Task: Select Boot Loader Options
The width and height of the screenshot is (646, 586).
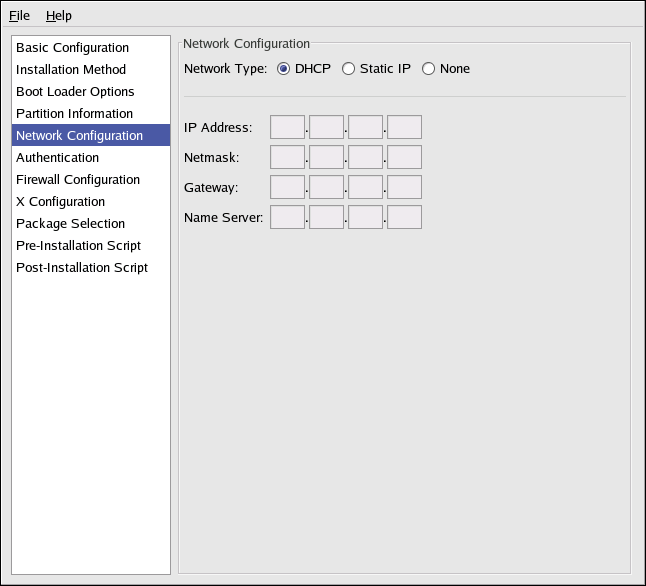Action: [x=75, y=92]
